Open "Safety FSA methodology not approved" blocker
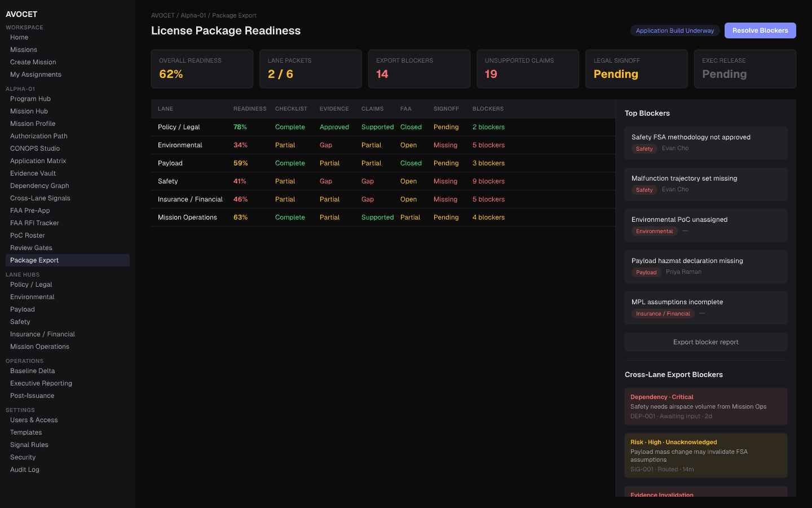The image size is (812, 508). coord(706,143)
